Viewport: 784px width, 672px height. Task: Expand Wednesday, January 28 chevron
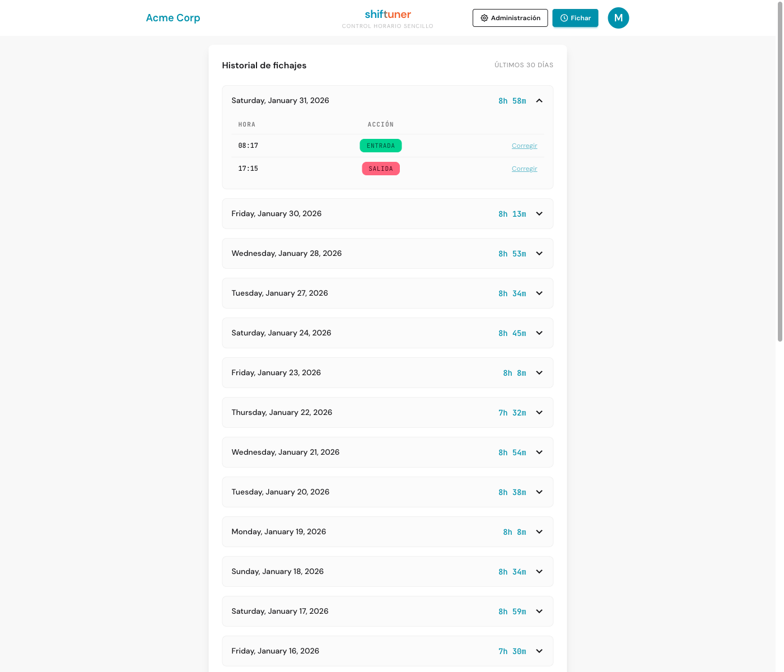[x=539, y=254]
